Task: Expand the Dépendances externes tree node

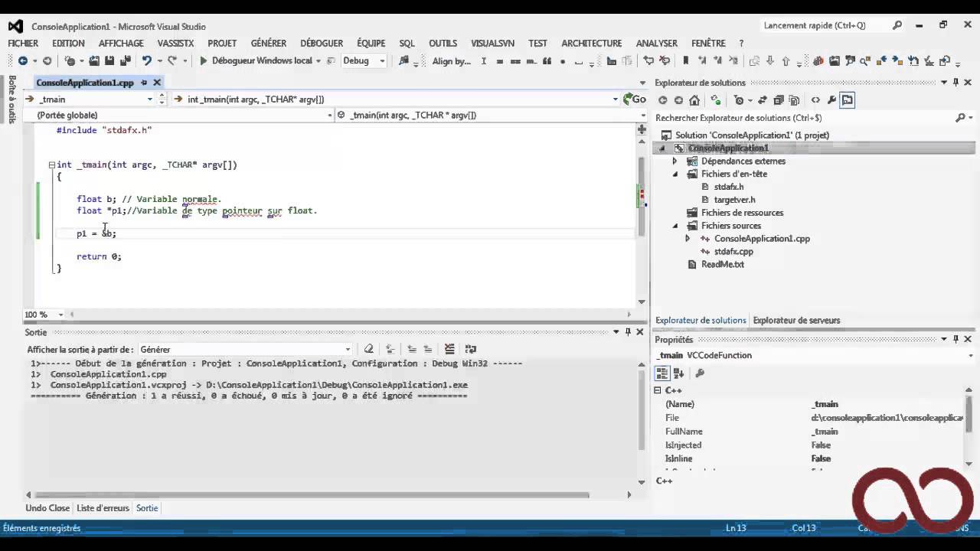Action: pos(675,161)
